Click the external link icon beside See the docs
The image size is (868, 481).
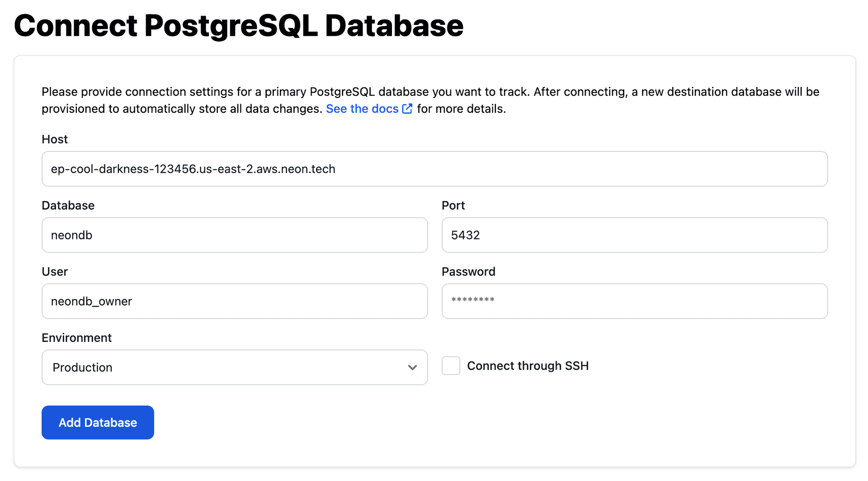406,109
